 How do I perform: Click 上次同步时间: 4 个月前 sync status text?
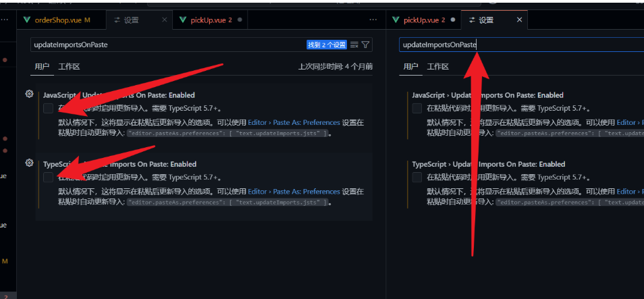[335, 67]
